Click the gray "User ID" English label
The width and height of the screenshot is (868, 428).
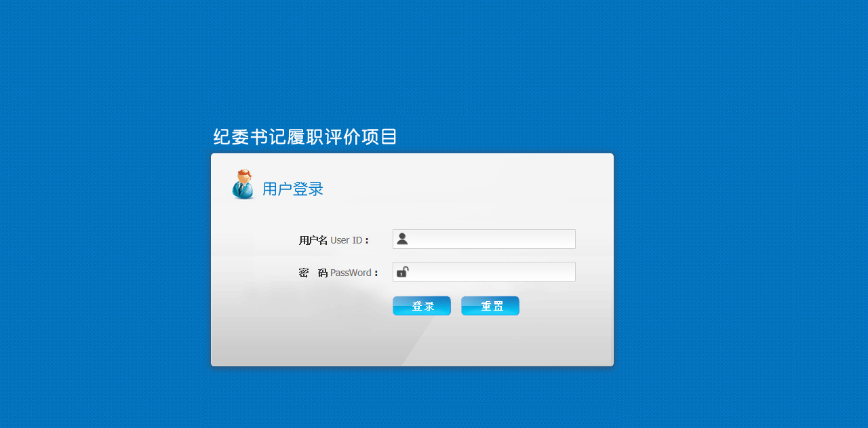346,240
